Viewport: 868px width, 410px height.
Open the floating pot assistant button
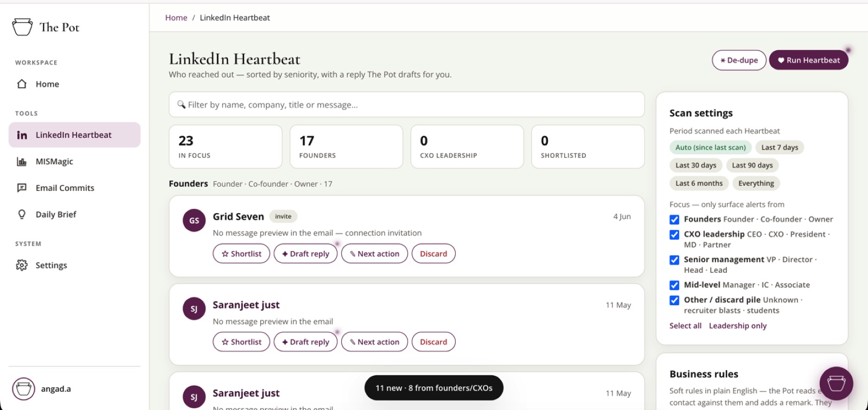836,383
